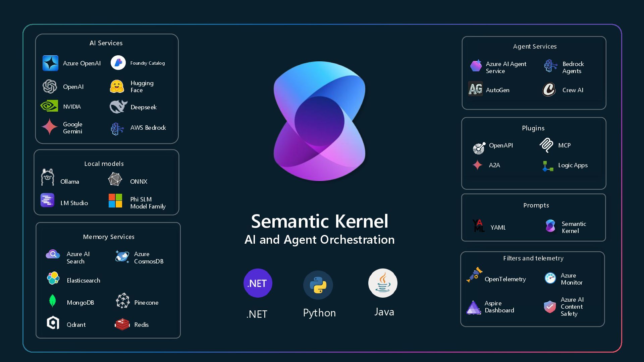Select the ONNX polyhedron icon
This screenshot has height=362, width=644.
point(115,179)
